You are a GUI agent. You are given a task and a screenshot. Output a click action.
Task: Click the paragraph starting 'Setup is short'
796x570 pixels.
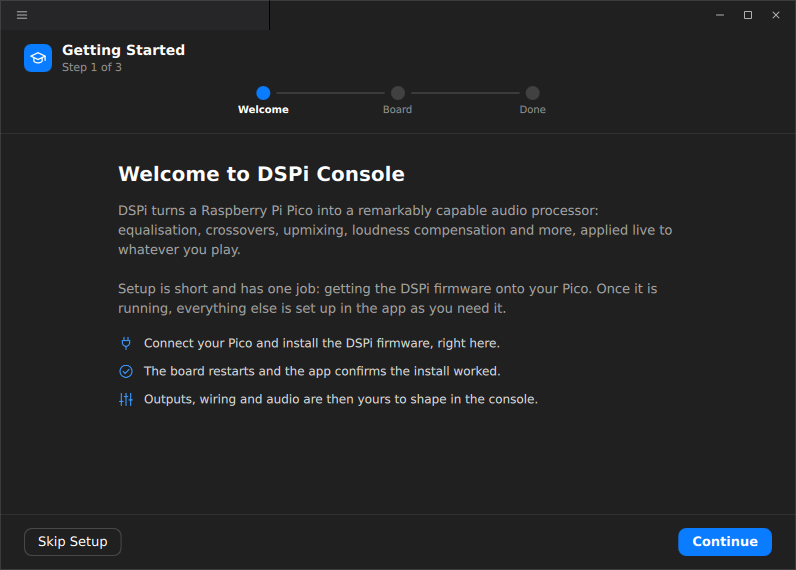click(388, 298)
